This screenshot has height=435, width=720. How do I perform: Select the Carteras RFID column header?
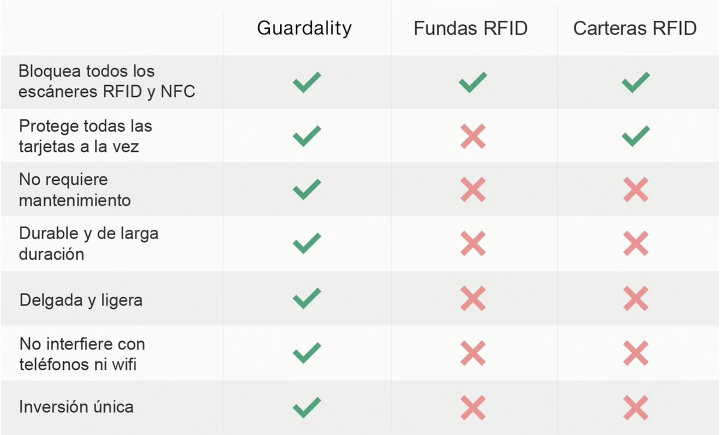tap(635, 28)
